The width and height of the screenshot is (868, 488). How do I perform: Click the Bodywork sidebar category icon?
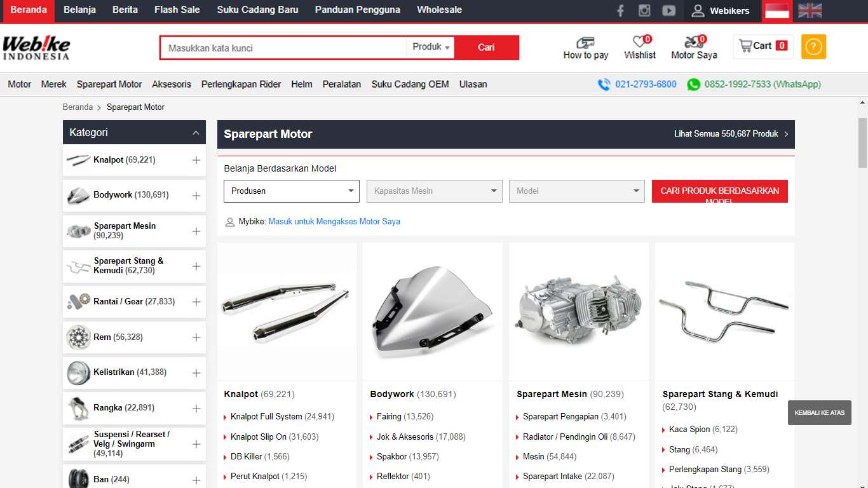pos(78,196)
